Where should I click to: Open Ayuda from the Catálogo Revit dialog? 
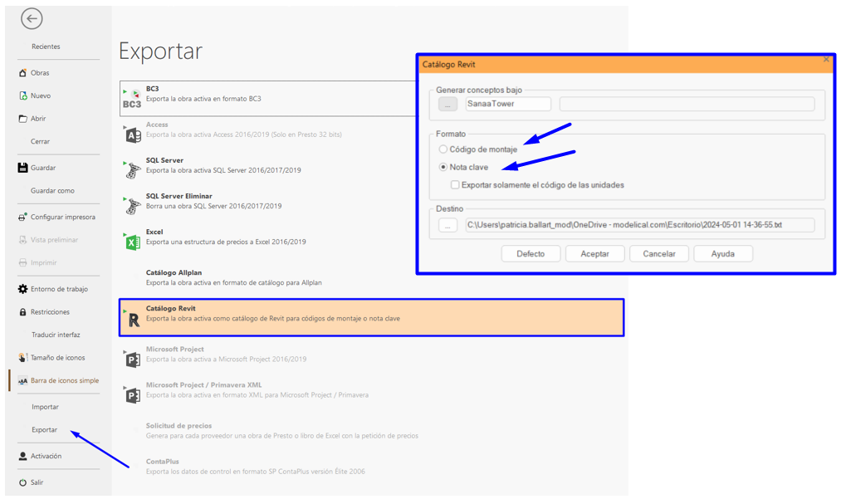click(723, 253)
